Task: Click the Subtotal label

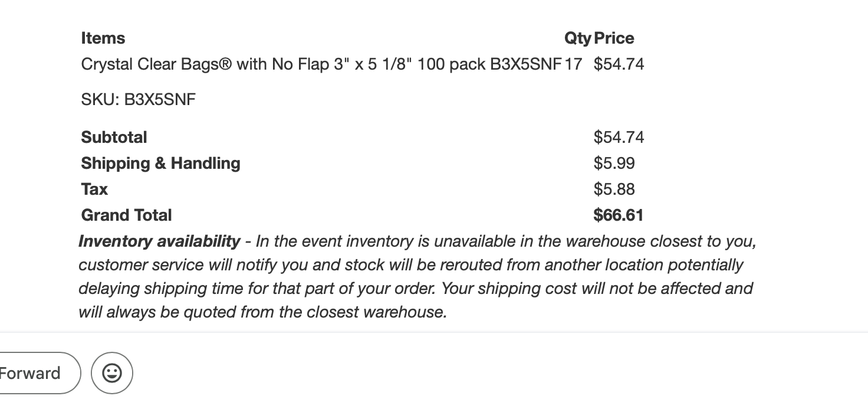Action: point(114,137)
